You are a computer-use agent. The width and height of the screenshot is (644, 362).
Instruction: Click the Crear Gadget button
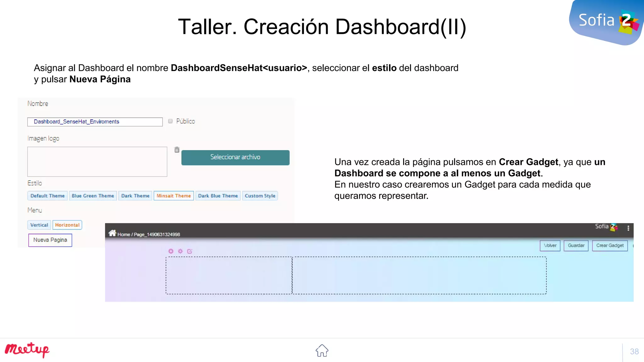click(x=610, y=245)
